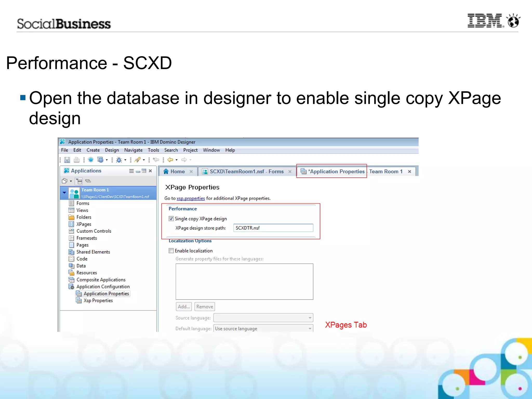Click the Remove language button

[205, 307]
